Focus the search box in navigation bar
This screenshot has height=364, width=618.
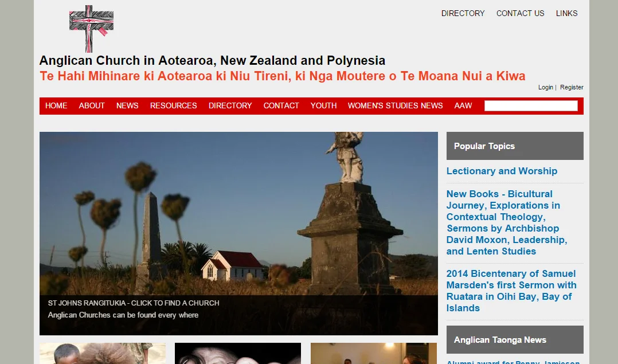click(x=531, y=105)
